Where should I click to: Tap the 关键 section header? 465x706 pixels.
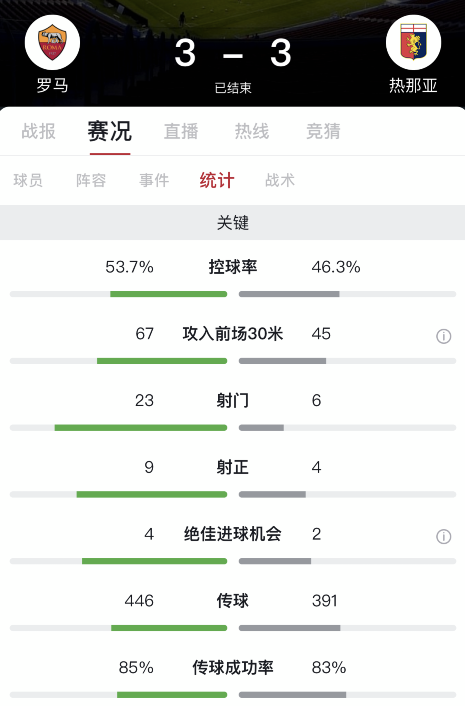[x=233, y=222]
